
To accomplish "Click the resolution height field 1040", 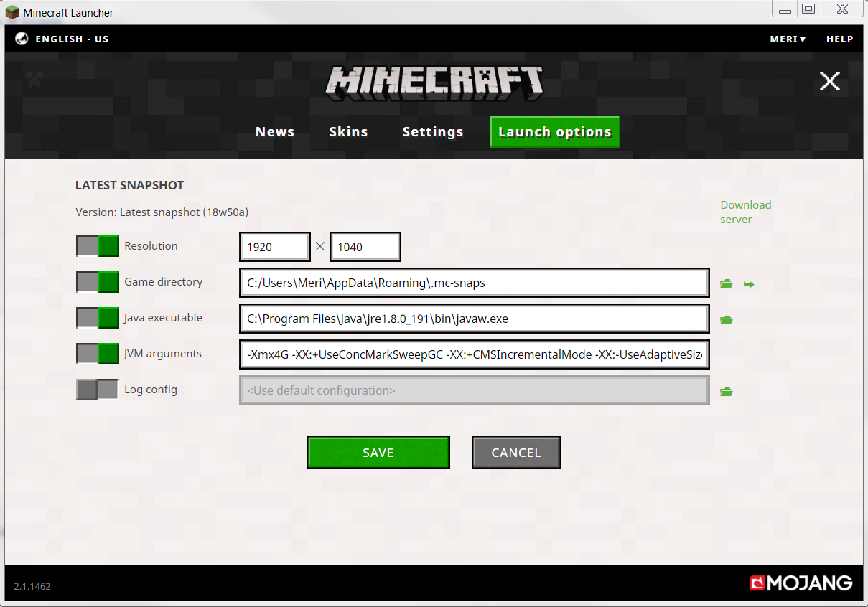I will click(365, 247).
